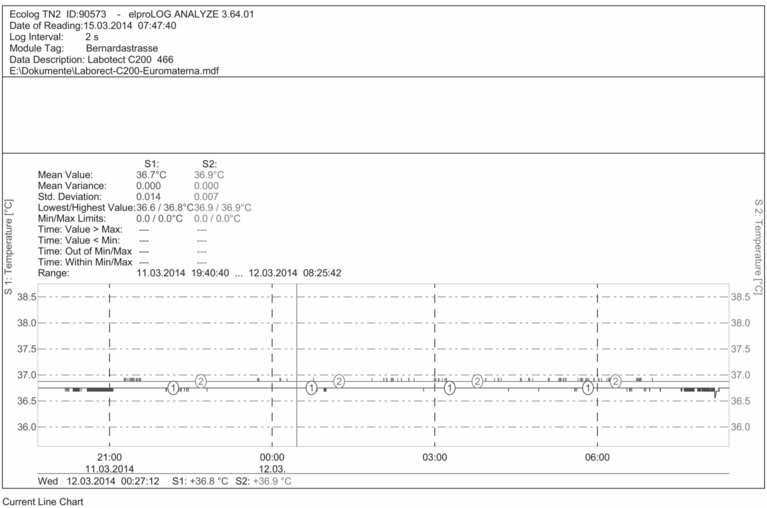
Task: Click the S1 circled marker between 21:00 and 00:00
Action: pos(173,387)
